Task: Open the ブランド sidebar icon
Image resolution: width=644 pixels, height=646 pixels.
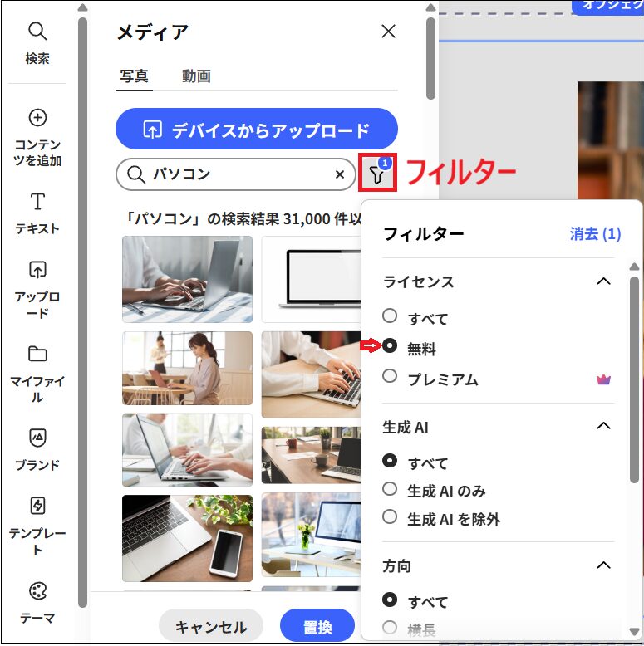Action: pyautogui.click(x=37, y=438)
